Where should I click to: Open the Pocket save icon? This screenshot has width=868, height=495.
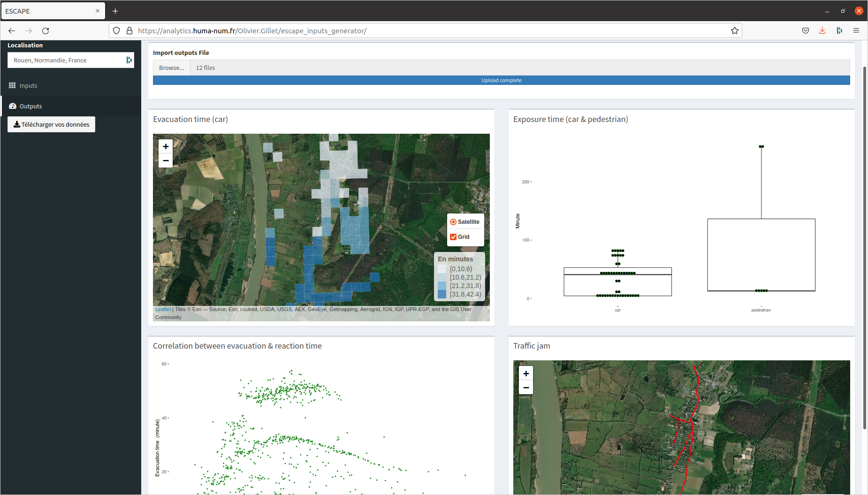pos(806,30)
